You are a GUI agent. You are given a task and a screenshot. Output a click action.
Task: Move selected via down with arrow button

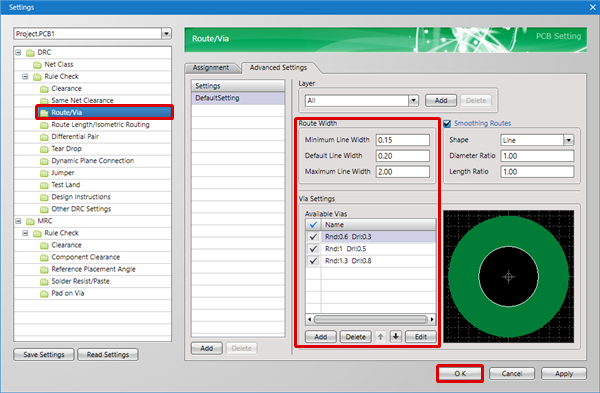click(396, 337)
